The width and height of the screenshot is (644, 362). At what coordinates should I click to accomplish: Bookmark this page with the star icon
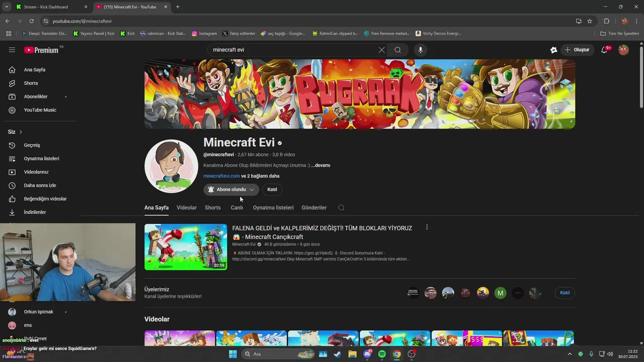coord(590,21)
